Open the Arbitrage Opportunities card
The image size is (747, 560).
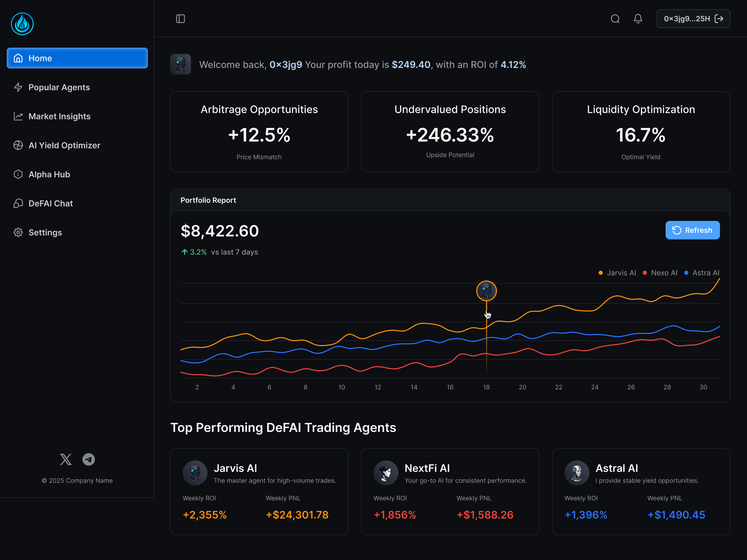[259, 132]
